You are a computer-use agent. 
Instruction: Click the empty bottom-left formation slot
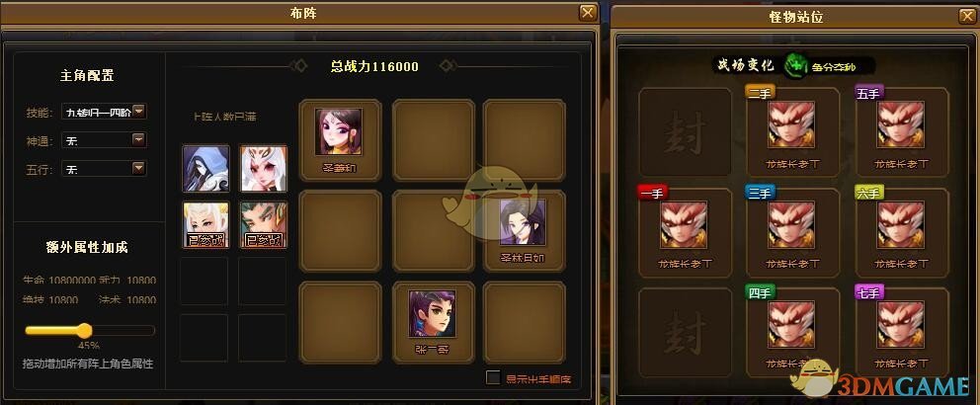pyautogui.click(x=341, y=322)
